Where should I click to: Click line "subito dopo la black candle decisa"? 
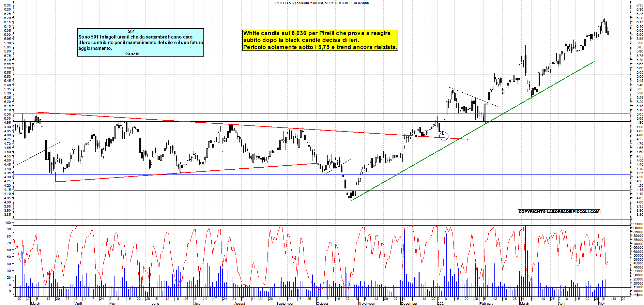click(301, 40)
